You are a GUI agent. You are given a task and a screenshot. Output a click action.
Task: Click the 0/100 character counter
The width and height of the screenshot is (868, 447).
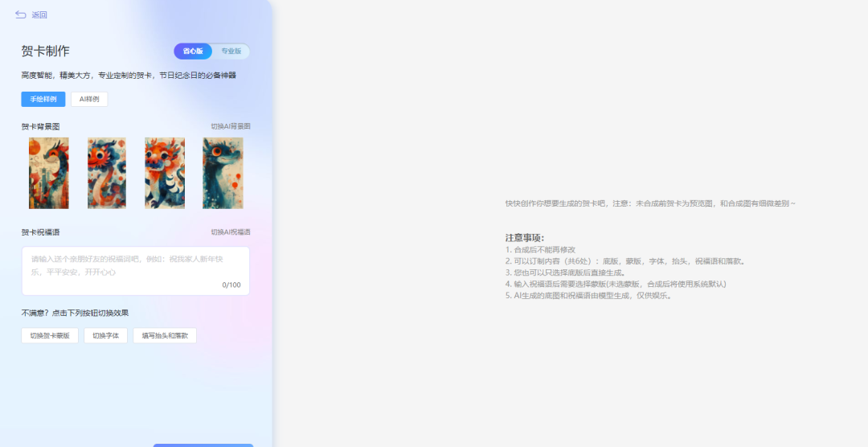tap(231, 285)
